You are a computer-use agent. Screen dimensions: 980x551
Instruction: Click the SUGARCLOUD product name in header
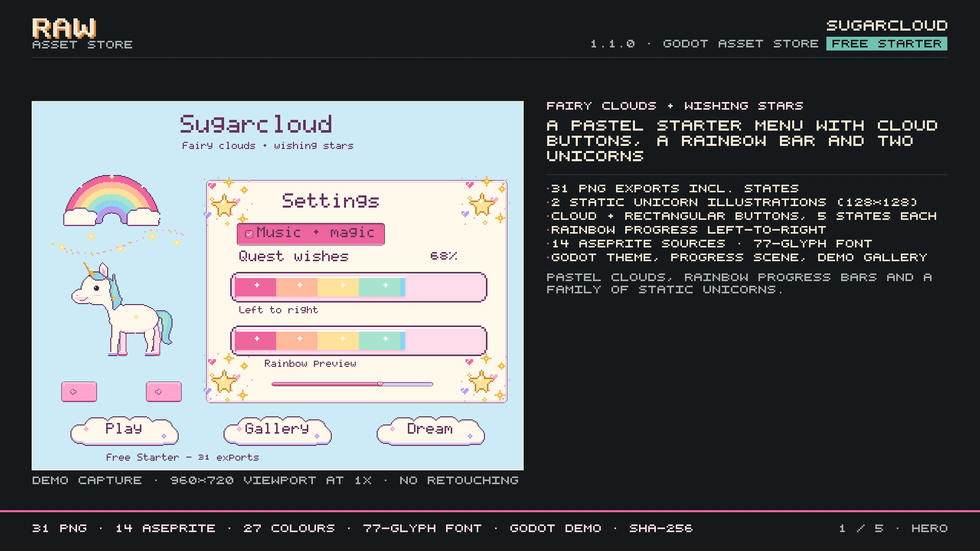(x=887, y=26)
